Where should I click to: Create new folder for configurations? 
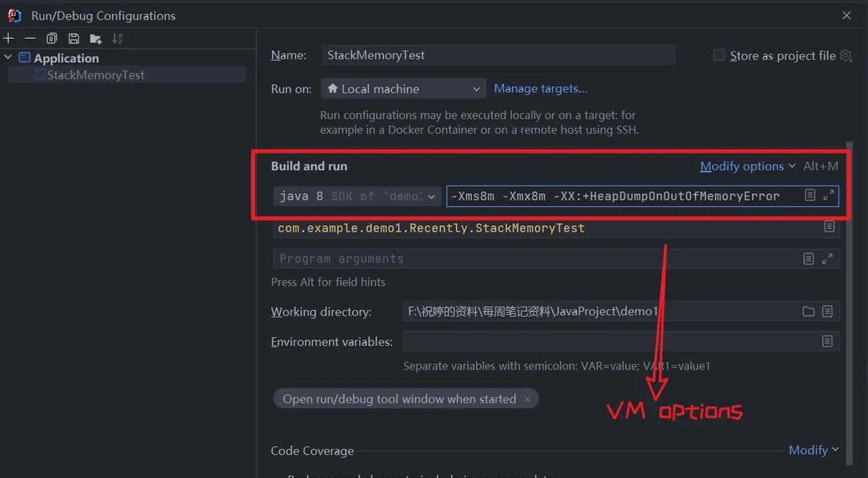point(95,39)
